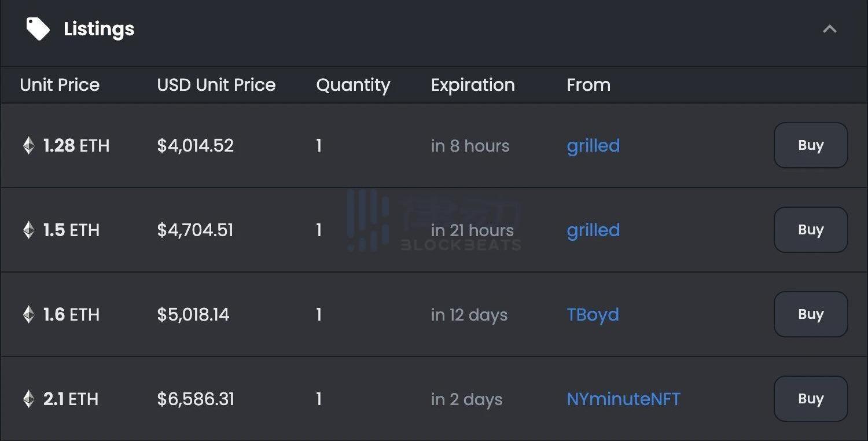Viewport: 868px width, 441px height.
Task: Open the NYminuteNFT seller profile link
Action: (x=623, y=399)
